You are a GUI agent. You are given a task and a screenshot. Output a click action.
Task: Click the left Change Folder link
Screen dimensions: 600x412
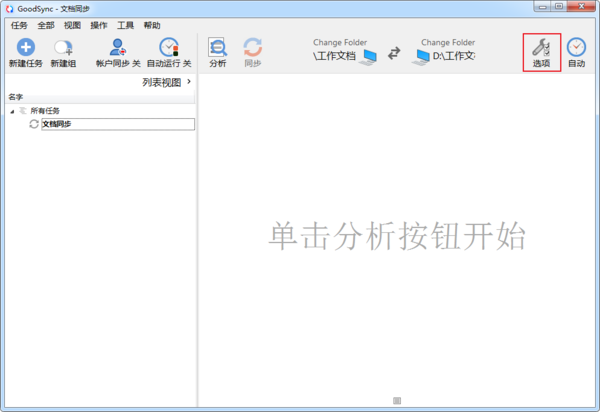pyautogui.click(x=340, y=43)
